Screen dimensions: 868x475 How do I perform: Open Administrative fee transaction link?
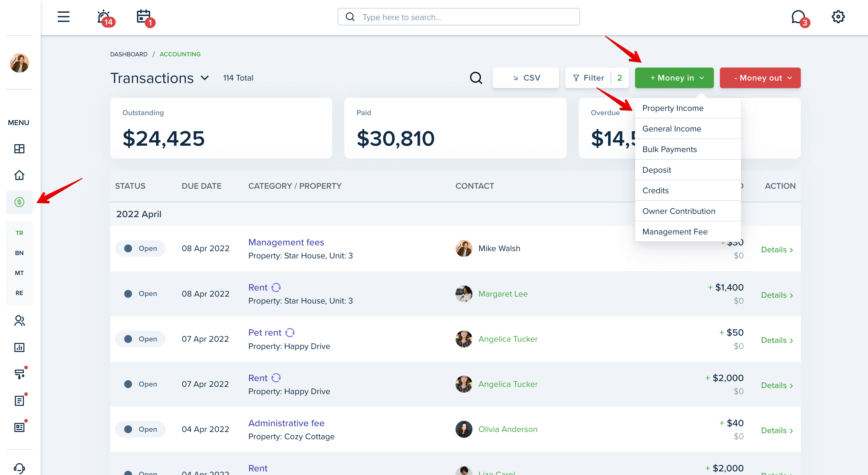[286, 423]
